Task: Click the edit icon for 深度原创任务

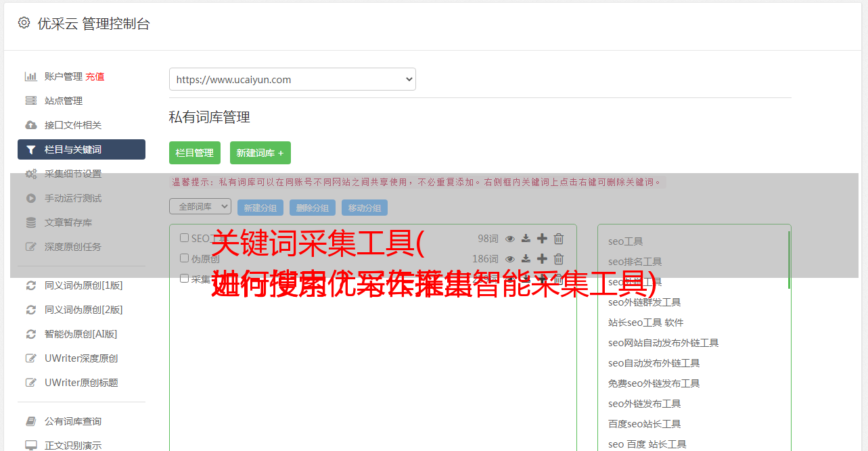Action: tap(31, 247)
